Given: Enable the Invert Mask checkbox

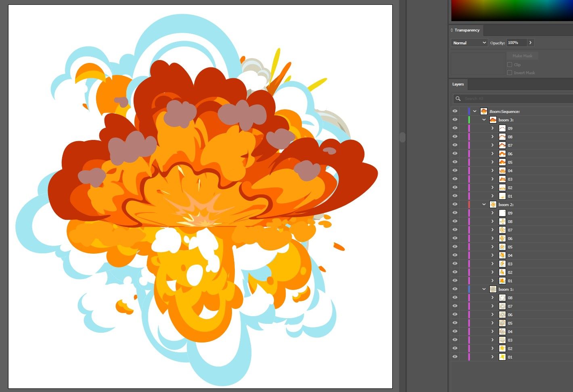Looking at the screenshot, I should point(510,73).
